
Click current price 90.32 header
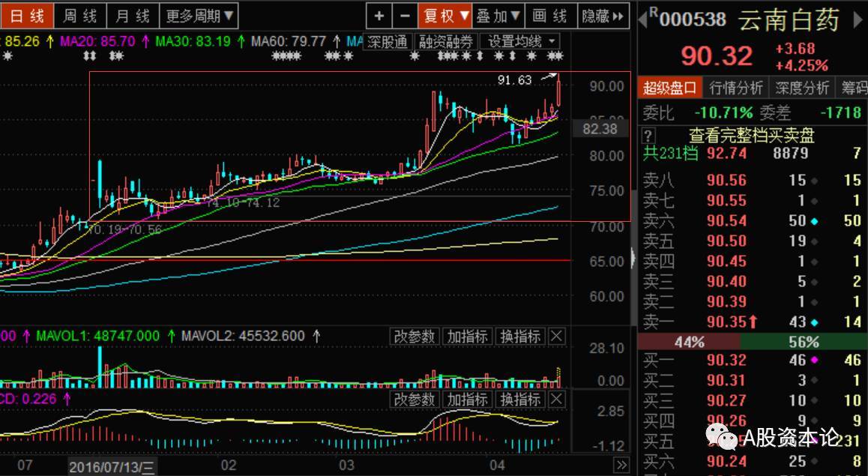point(717,56)
